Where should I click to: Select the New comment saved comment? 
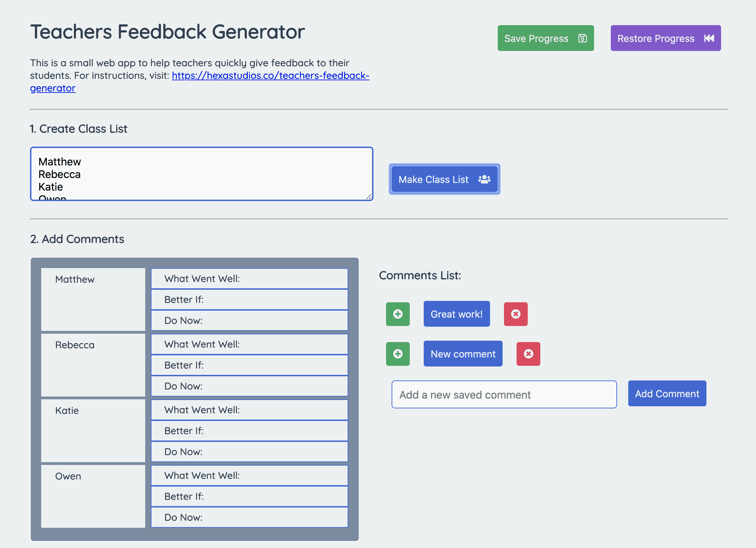click(463, 354)
